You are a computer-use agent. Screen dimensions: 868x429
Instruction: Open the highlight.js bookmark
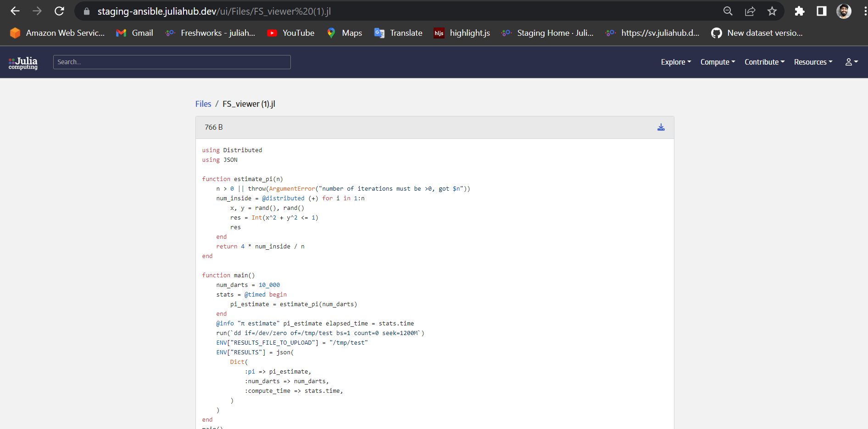click(462, 33)
